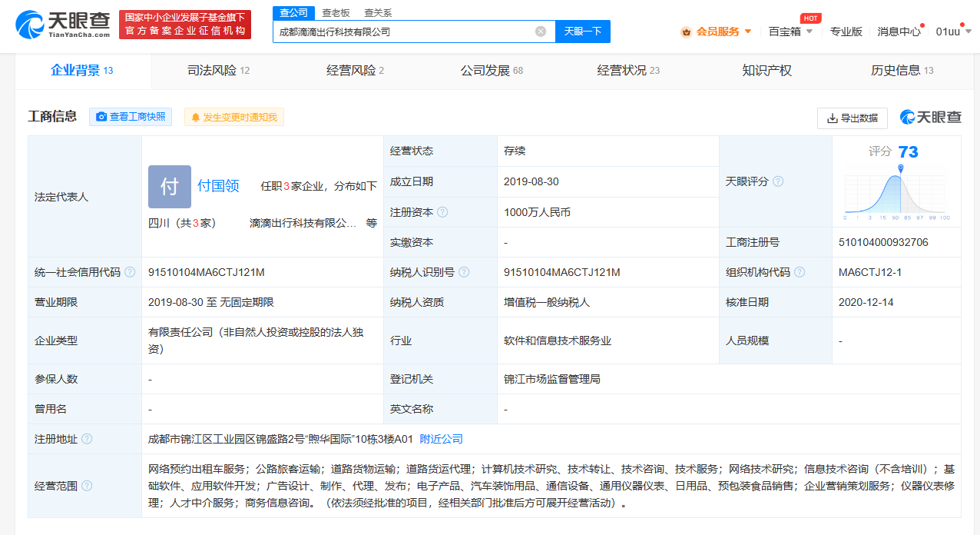
Task: Select the establishment date 2019-08-30
Action: 531,181
